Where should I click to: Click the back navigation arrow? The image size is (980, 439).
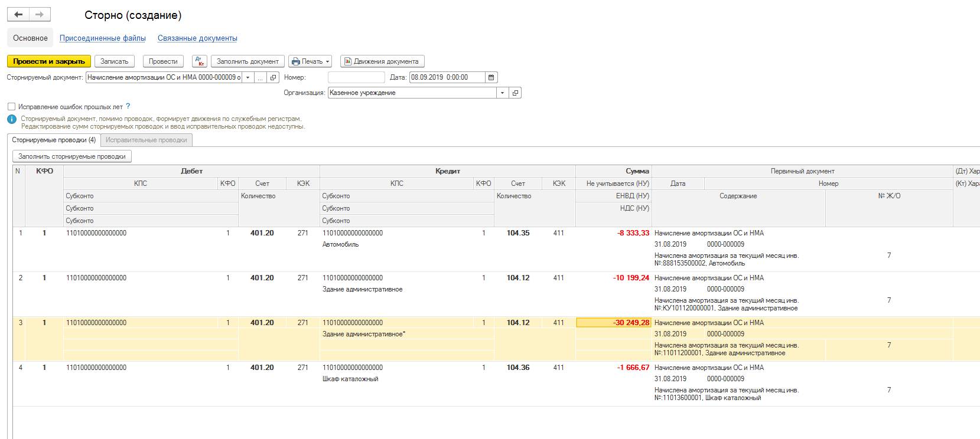tap(18, 15)
